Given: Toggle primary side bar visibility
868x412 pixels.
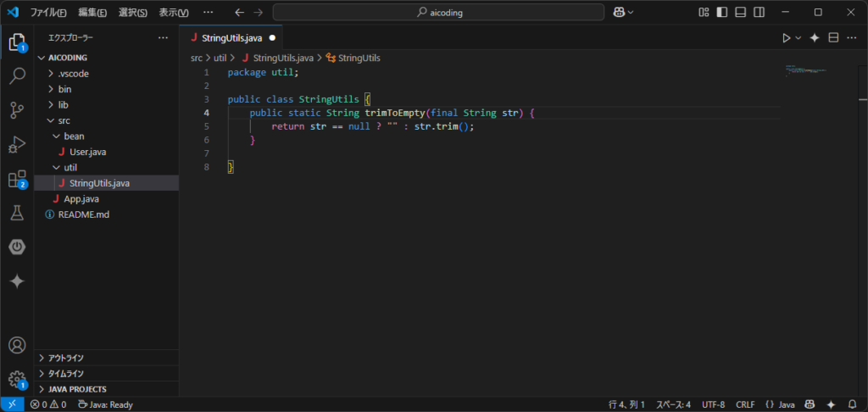Looking at the screenshot, I should tap(722, 12).
